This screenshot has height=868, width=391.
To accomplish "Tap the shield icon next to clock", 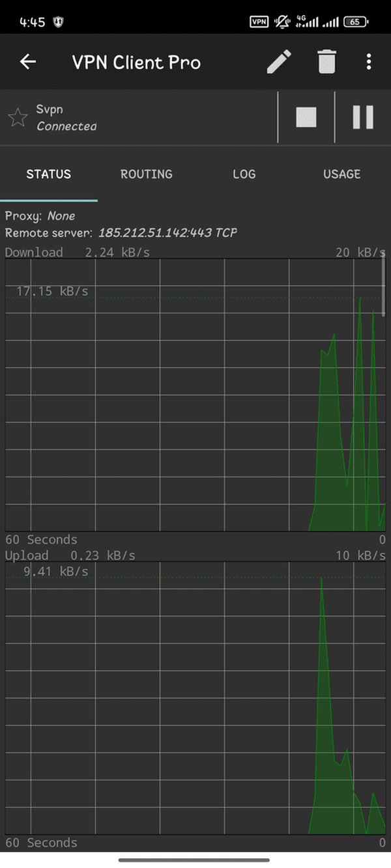I will click(x=59, y=22).
